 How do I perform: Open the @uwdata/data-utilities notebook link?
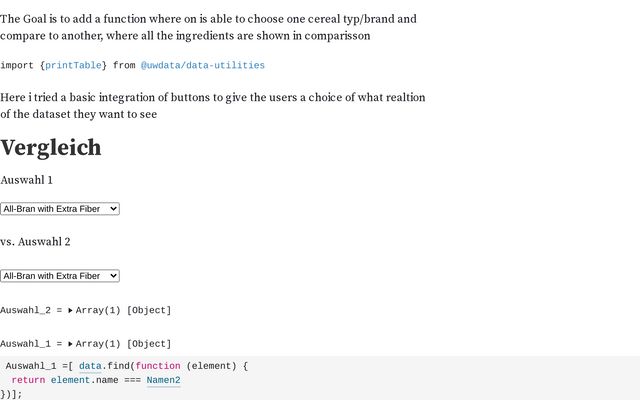coord(203,65)
